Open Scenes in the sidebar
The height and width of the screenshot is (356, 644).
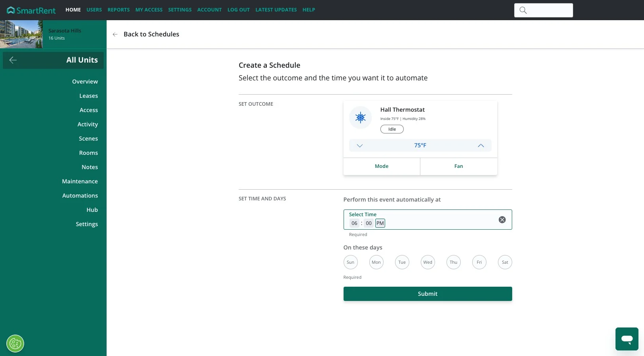tap(88, 139)
